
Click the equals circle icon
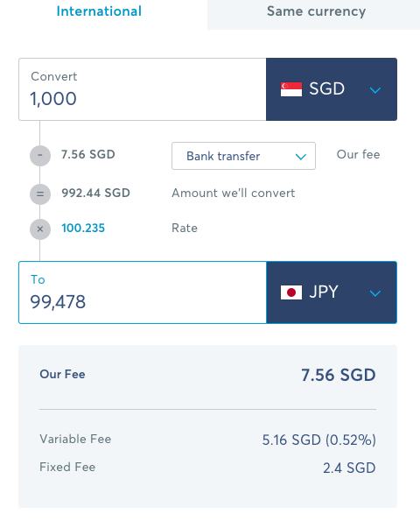(40, 194)
